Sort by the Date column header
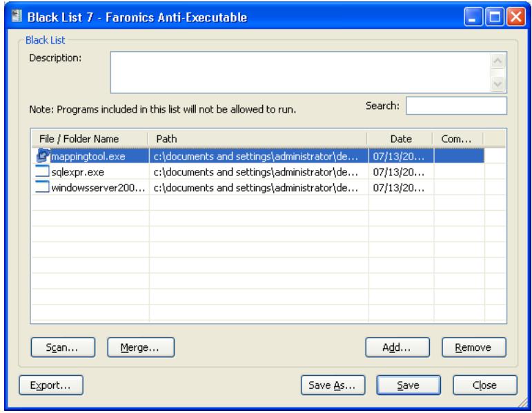 400,139
